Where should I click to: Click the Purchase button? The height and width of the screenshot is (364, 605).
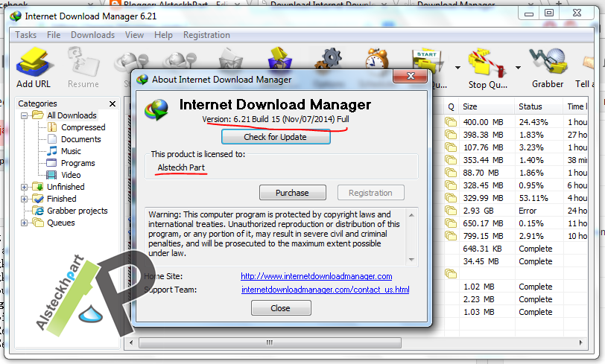click(x=293, y=192)
